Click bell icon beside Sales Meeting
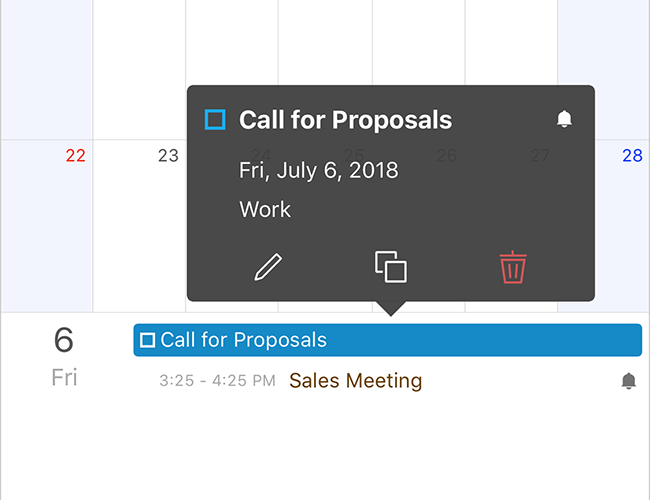650x500 pixels. click(628, 381)
